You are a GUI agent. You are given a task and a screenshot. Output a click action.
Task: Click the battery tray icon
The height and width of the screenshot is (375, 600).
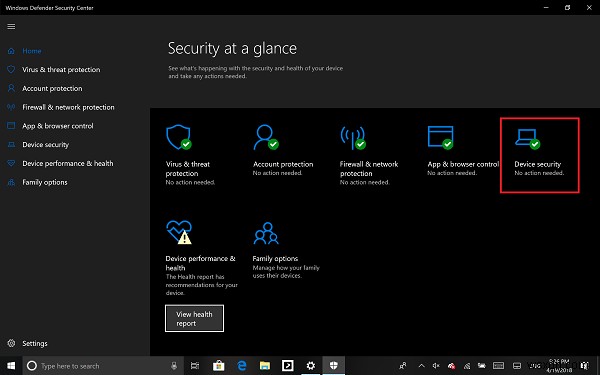[482, 366]
